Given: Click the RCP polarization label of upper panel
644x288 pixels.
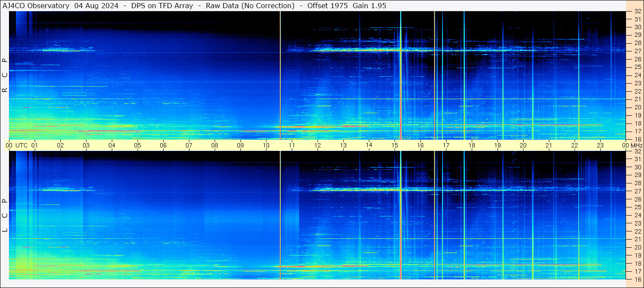Looking at the screenshot, I should point(5,75).
